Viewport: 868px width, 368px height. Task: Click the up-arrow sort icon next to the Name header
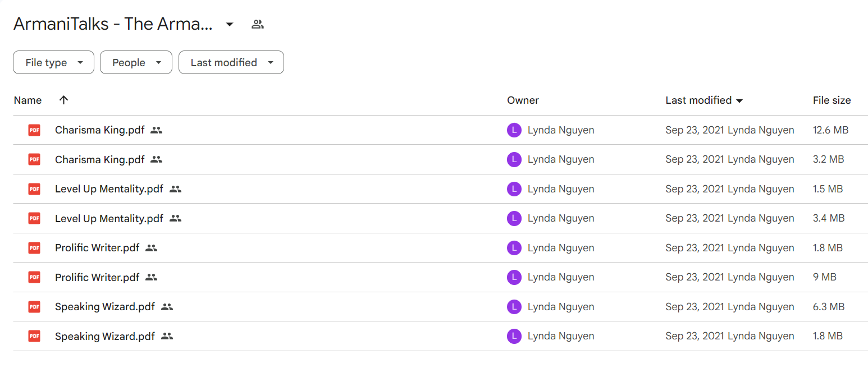click(63, 100)
